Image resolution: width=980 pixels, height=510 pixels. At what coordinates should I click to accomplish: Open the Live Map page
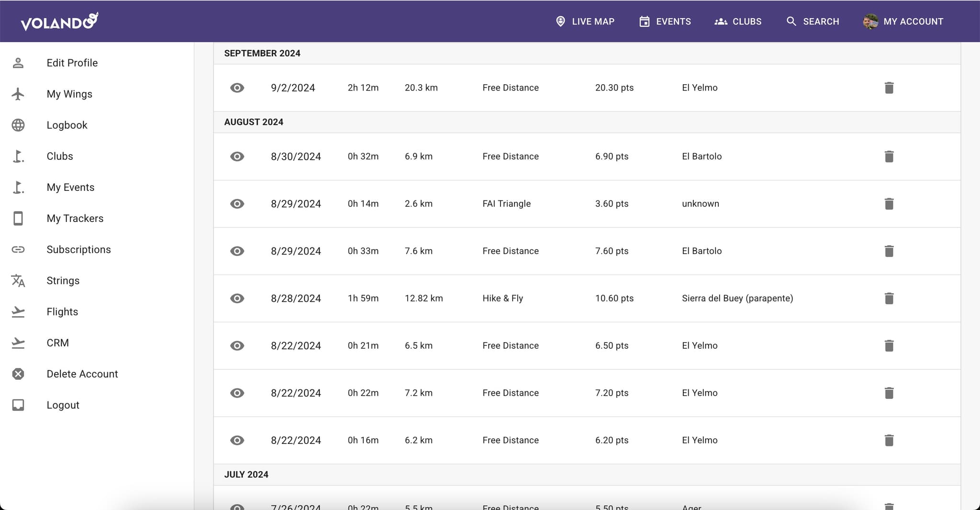tap(585, 22)
